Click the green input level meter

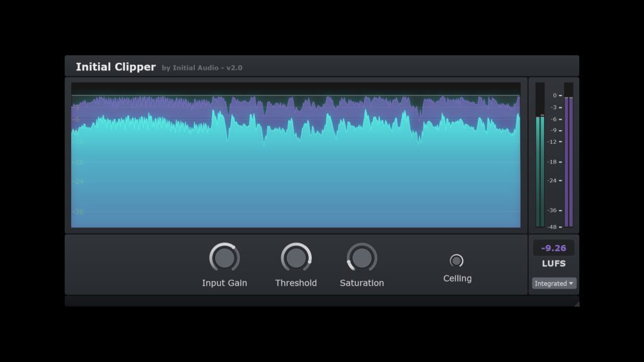[x=540, y=170]
